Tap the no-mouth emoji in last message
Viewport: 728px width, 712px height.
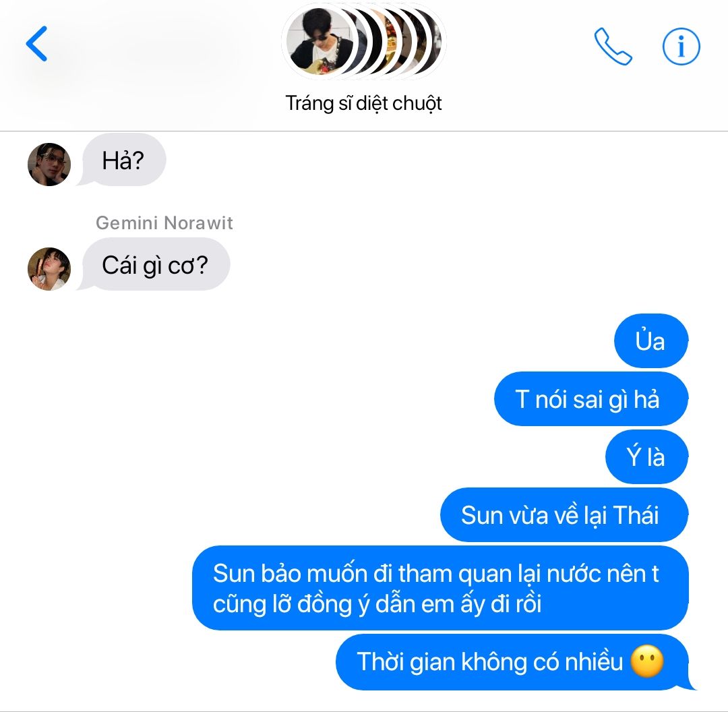(x=647, y=661)
